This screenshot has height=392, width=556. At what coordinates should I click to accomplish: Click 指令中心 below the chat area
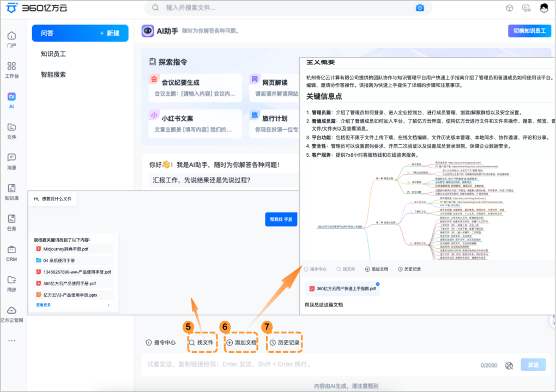tap(161, 342)
